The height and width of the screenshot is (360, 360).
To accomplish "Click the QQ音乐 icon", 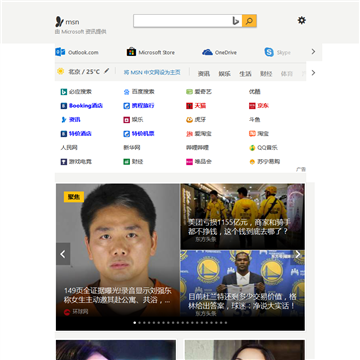I will tap(252, 148).
